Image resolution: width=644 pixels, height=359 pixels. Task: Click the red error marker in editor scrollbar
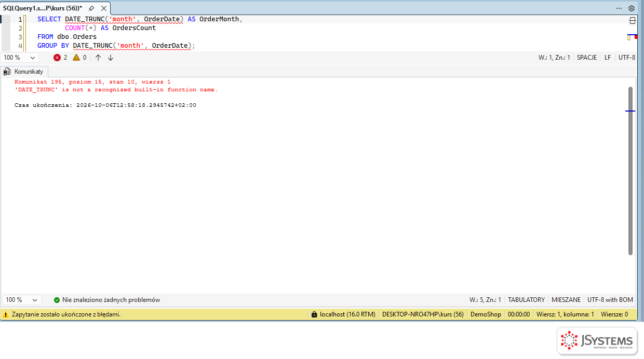pos(636,37)
